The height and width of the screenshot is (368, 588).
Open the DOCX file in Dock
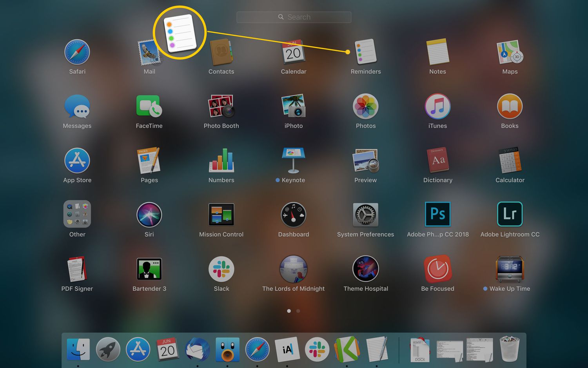[420, 349]
